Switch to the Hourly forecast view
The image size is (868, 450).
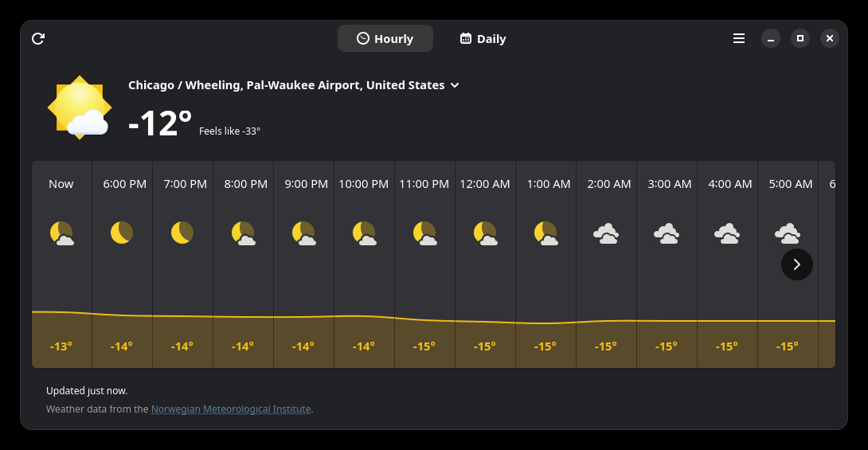pos(385,38)
